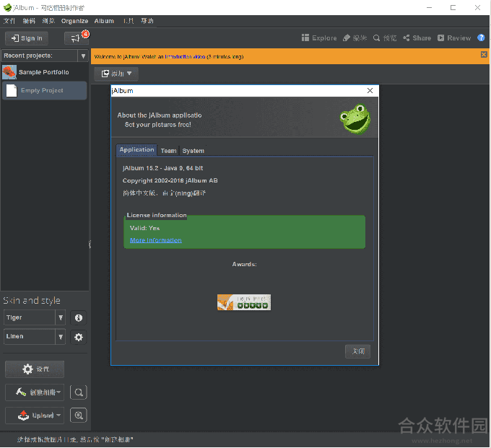Open the File menu
The width and height of the screenshot is (491, 448).
[9, 21]
